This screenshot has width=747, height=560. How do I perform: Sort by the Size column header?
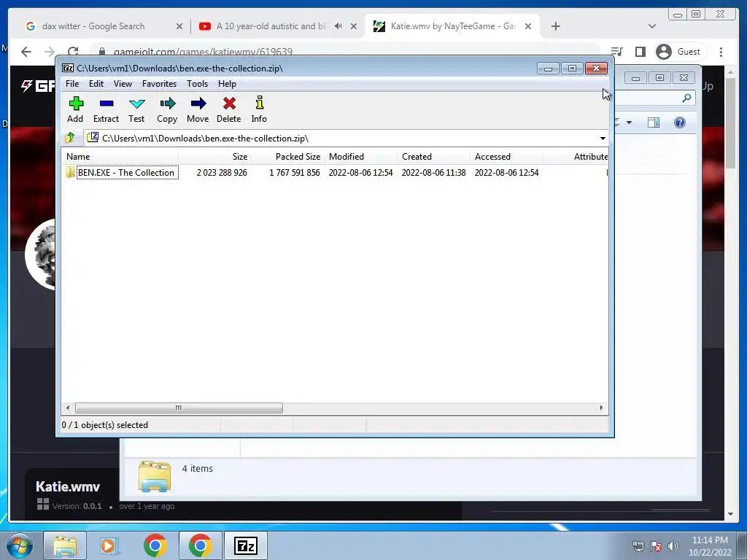click(x=215, y=157)
